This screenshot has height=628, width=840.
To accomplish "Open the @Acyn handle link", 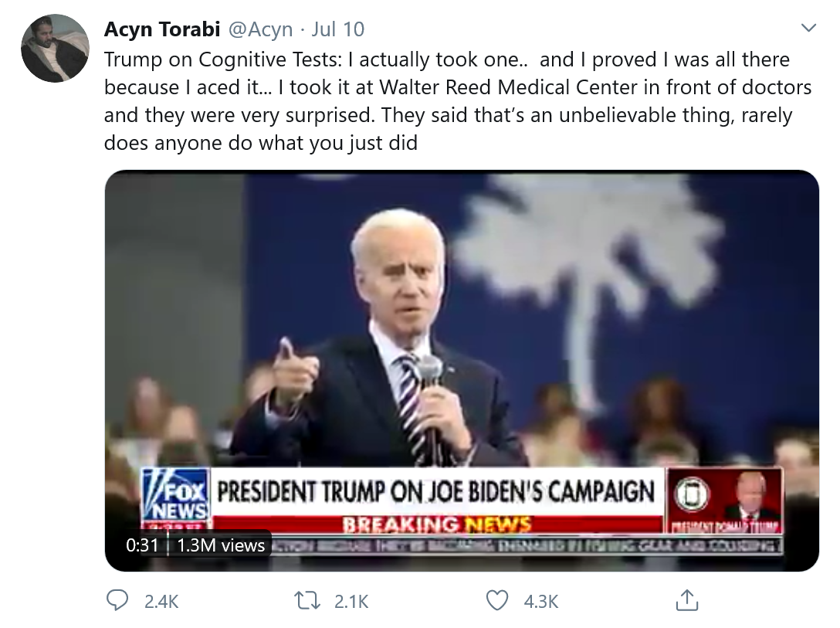I will tap(257, 29).
